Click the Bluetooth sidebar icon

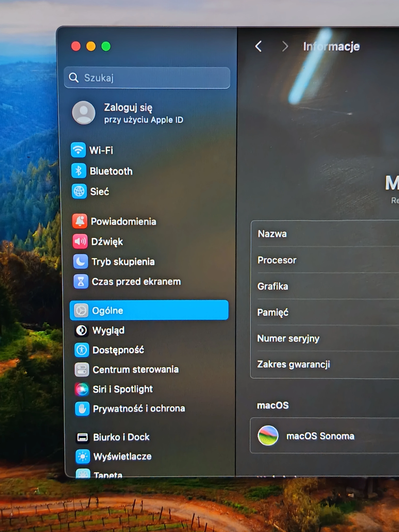78,171
